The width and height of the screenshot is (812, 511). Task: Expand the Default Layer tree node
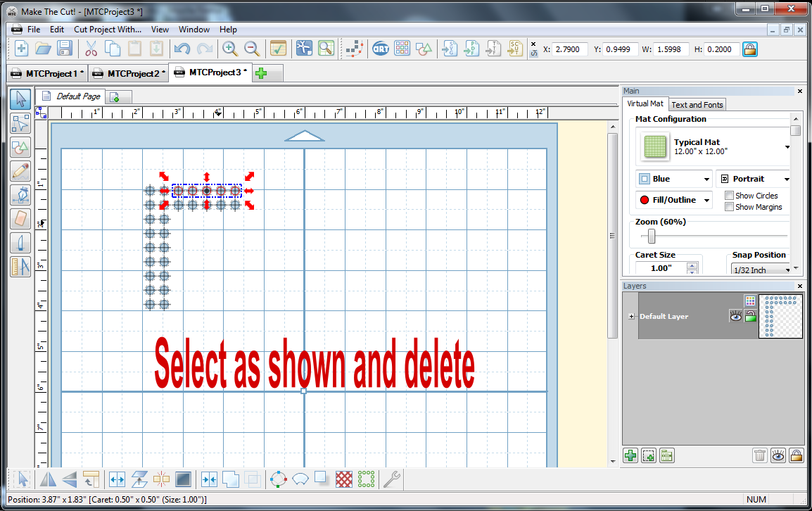coord(631,316)
